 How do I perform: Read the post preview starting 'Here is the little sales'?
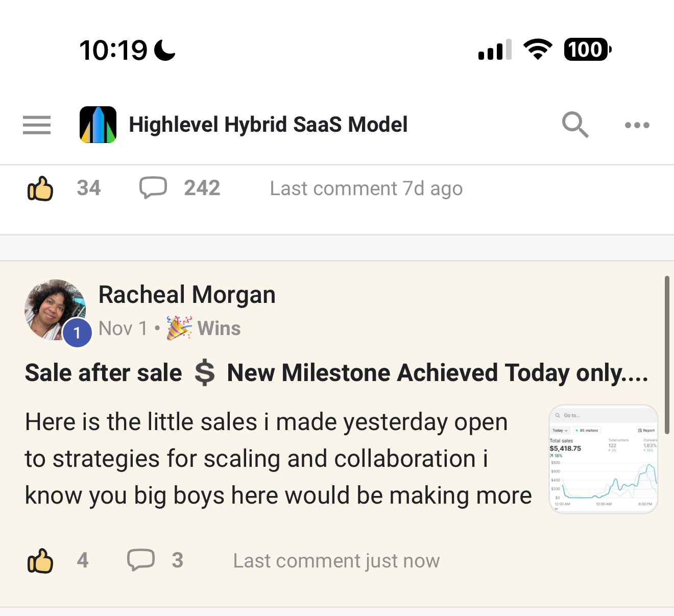pyautogui.click(x=278, y=459)
